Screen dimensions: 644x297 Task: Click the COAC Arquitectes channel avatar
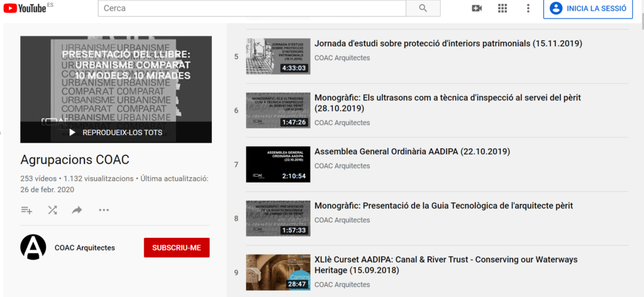click(x=33, y=247)
